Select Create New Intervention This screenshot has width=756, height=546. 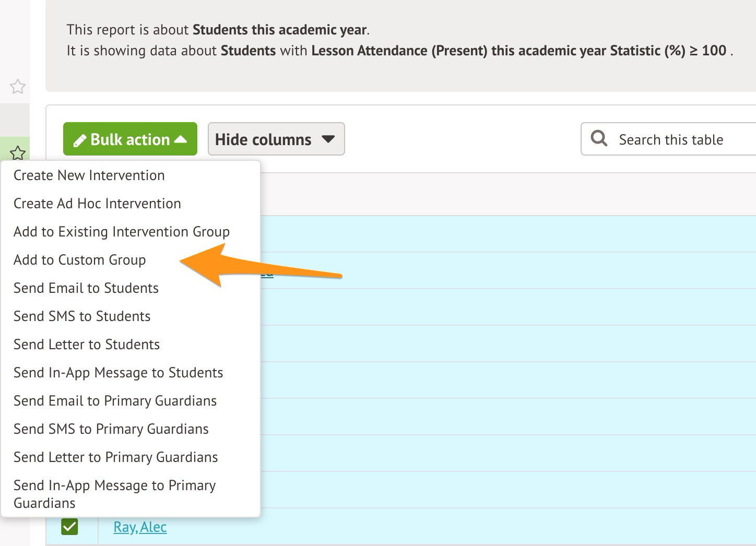[x=89, y=175]
